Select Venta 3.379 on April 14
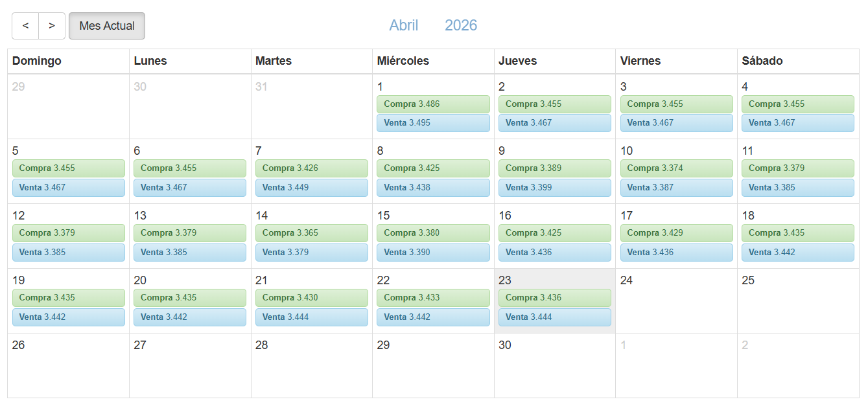Screen dimensions: 868x406 pos(311,253)
